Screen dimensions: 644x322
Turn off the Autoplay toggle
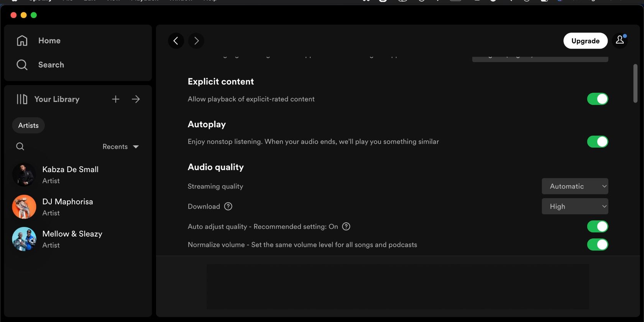pos(597,142)
